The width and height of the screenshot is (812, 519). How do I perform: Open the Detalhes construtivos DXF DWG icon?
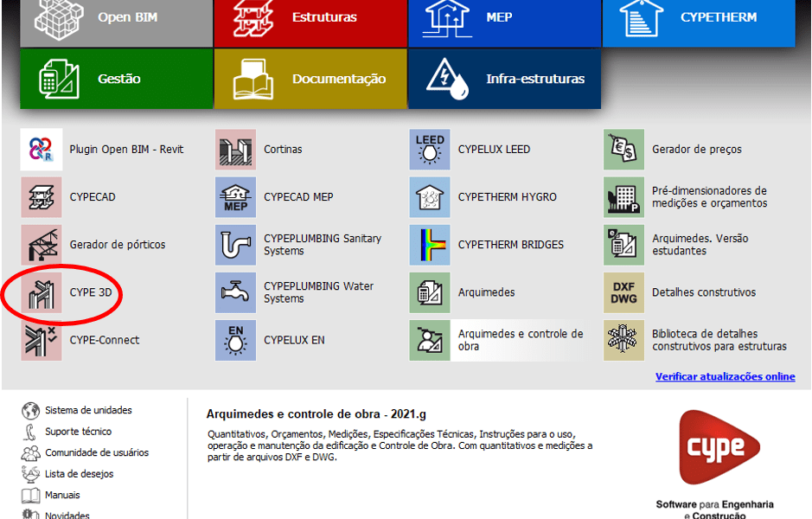(x=624, y=292)
